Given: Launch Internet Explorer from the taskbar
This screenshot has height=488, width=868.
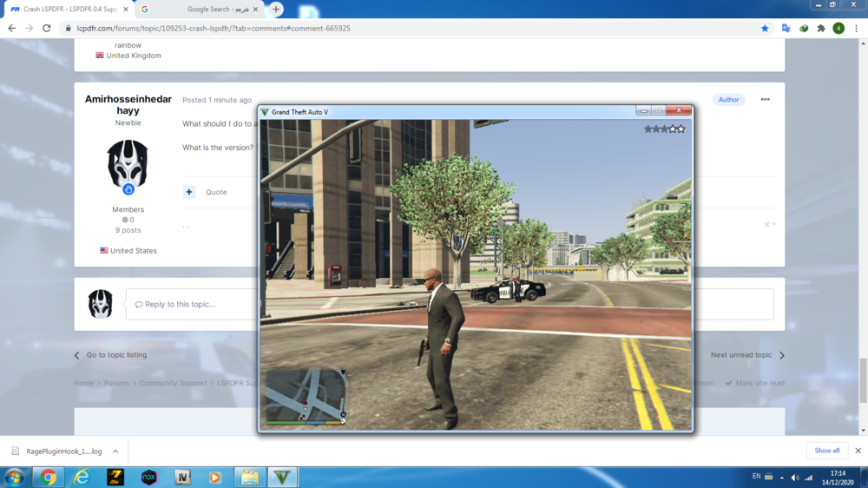Looking at the screenshot, I should coord(82,478).
